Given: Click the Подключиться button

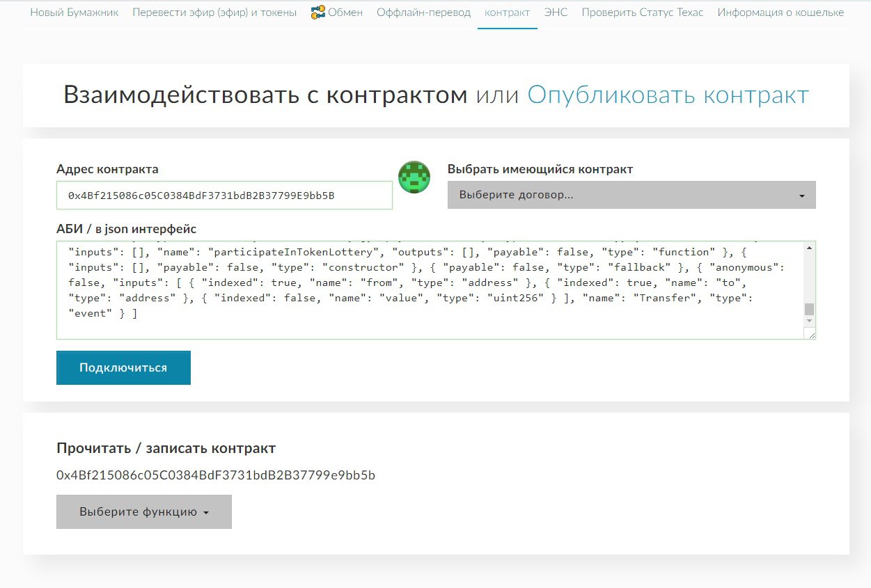Looking at the screenshot, I should 123,367.
